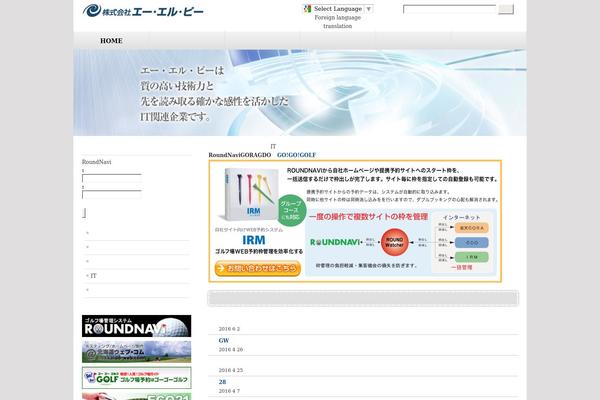600x400 pixels.
Task: Click the second RoundNavi login input field
Action: [112, 194]
